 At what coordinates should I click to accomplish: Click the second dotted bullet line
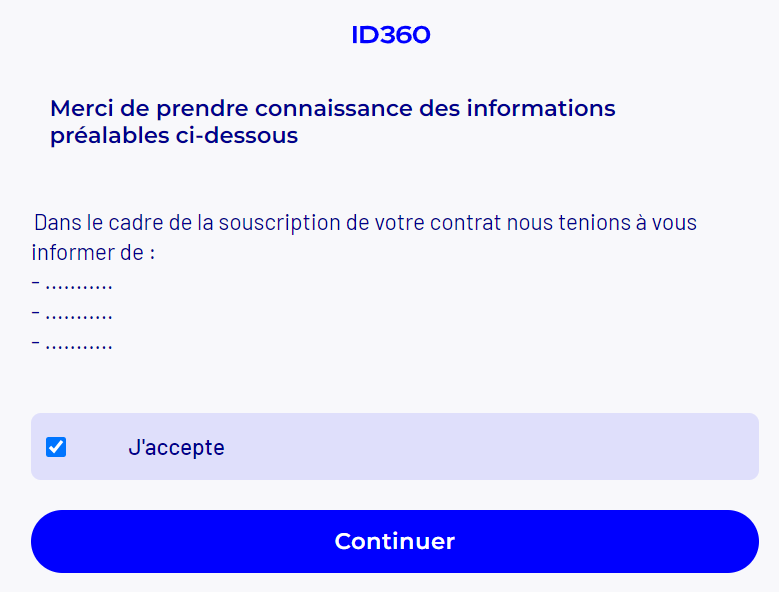click(72, 313)
